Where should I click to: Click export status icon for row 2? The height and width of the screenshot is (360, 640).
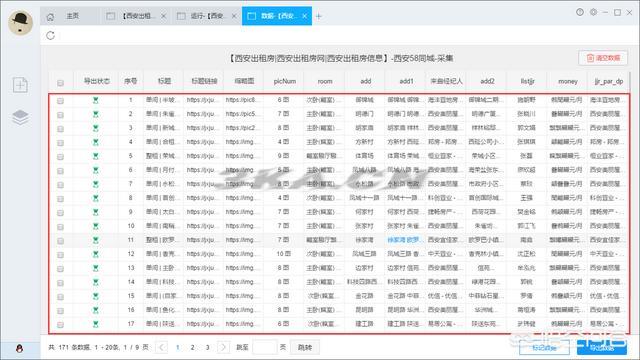[x=96, y=114]
